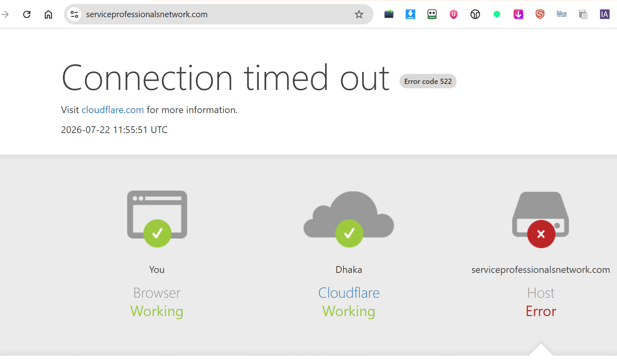Viewport: 617px width, 364px height.
Task: Click the green Working status under Cloudflare
Action: (x=349, y=312)
